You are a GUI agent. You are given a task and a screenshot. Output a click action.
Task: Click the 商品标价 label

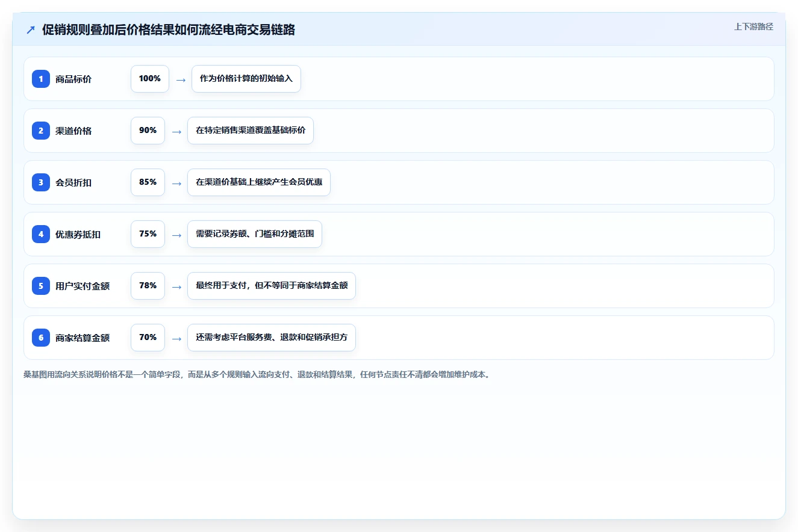[73, 79]
